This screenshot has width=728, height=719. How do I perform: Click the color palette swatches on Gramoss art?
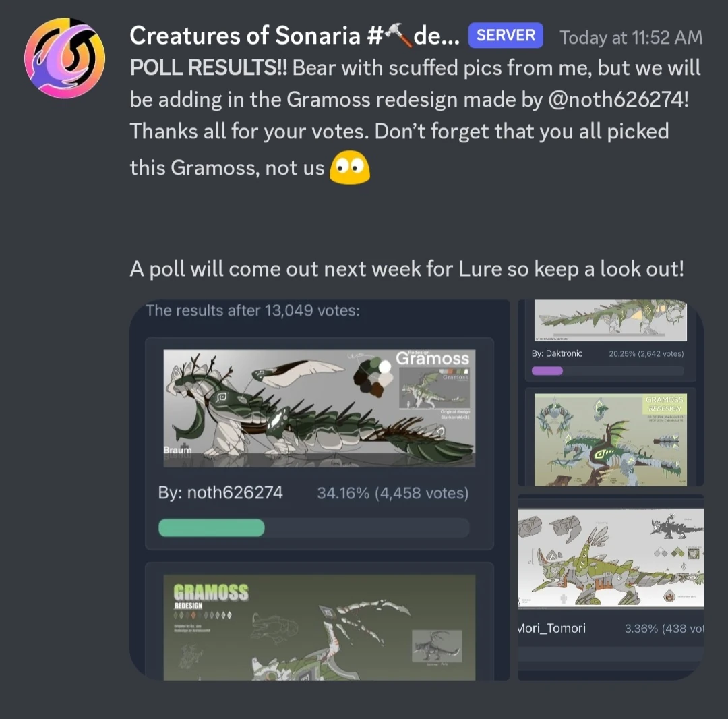click(373, 376)
